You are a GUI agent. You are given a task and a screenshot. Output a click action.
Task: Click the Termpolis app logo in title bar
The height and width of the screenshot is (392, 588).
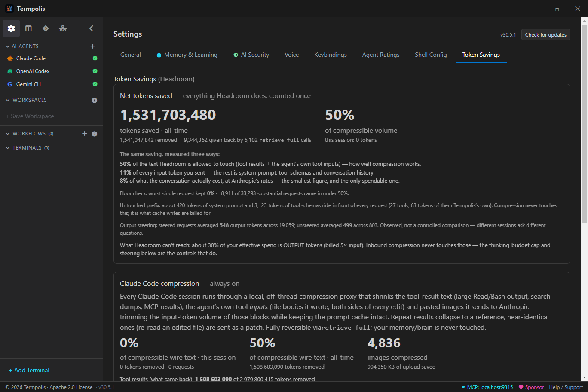pos(9,9)
